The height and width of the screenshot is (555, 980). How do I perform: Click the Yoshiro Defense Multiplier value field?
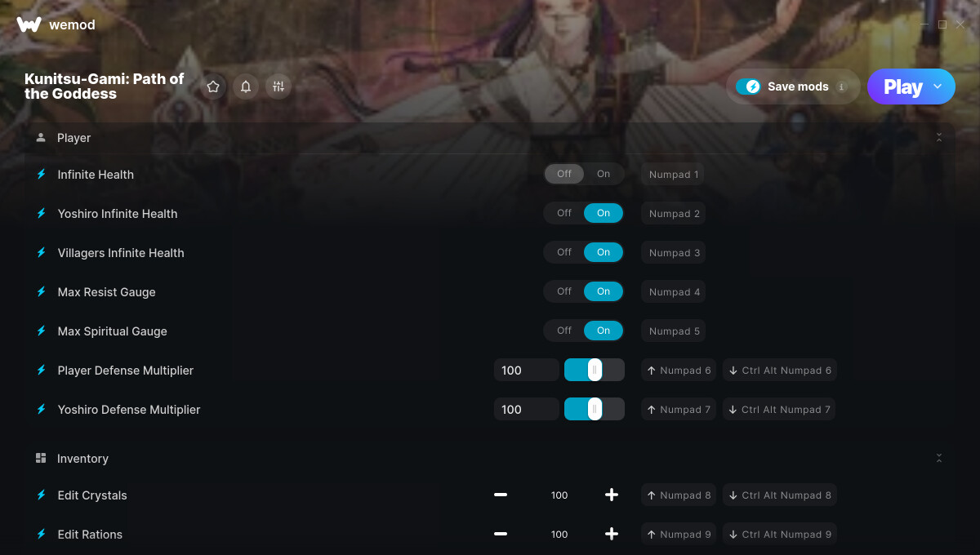pos(527,409)
